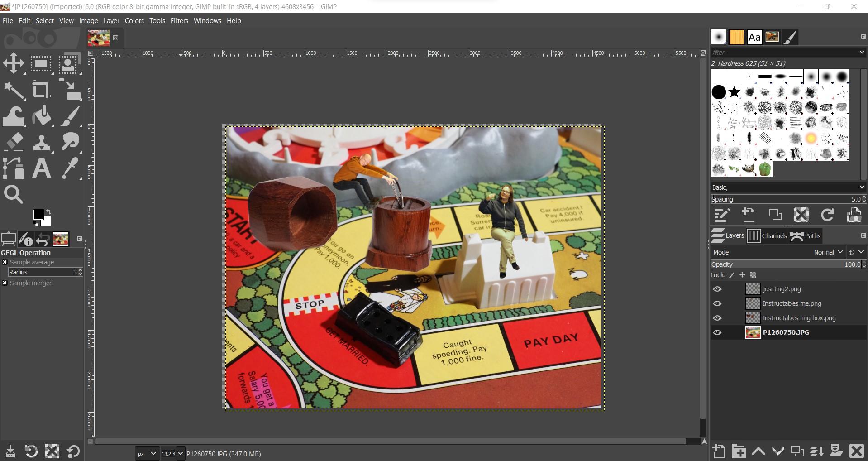Screen dimensions: 868x461
Task: Hide the jositting2.png layer
Action: point(717,289)
